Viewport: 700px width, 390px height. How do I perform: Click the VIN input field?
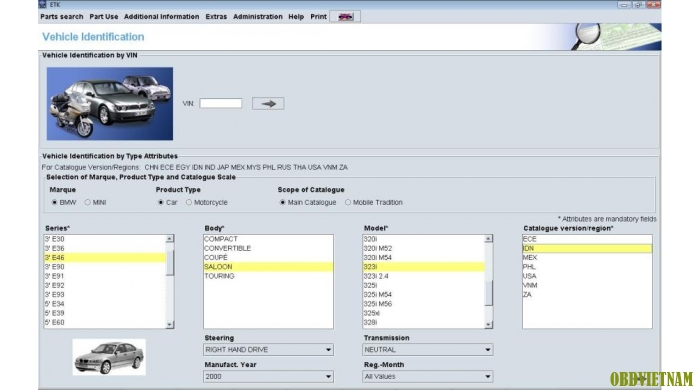click(221, 104)
